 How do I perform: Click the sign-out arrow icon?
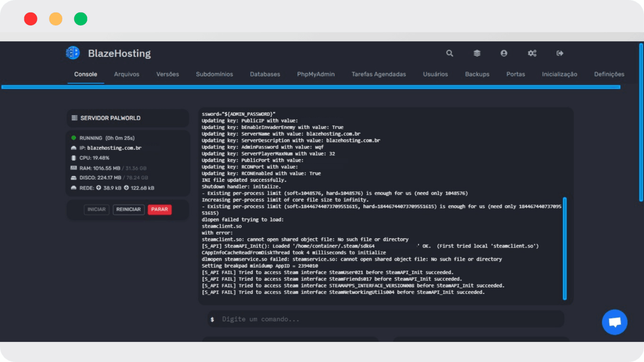click(560, 53)
